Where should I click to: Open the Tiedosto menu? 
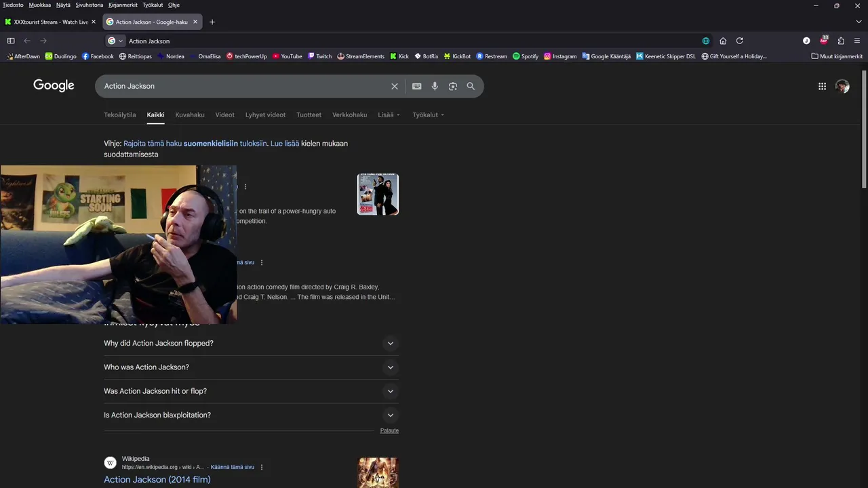click(13, 5)
